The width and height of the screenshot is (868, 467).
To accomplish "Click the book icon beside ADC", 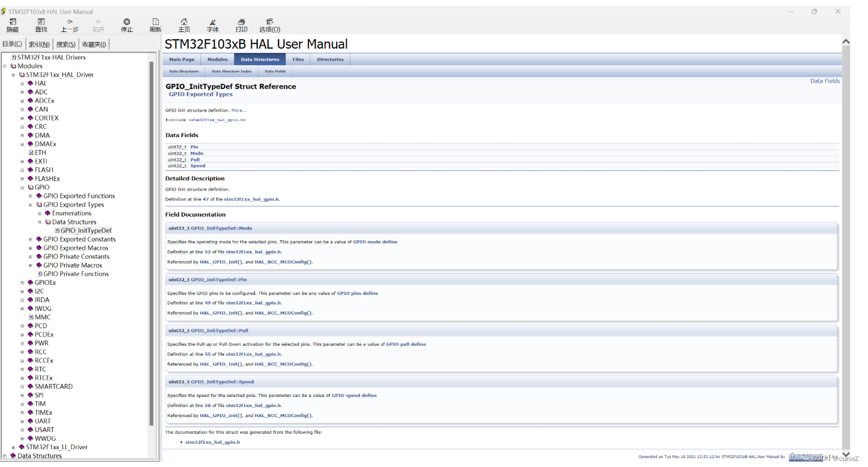I will click(30, 92).
